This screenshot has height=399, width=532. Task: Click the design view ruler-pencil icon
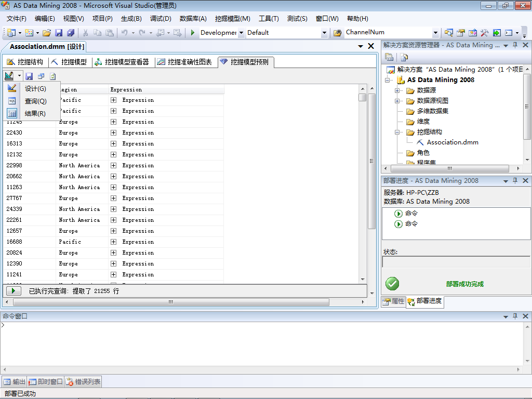point(9,76)
